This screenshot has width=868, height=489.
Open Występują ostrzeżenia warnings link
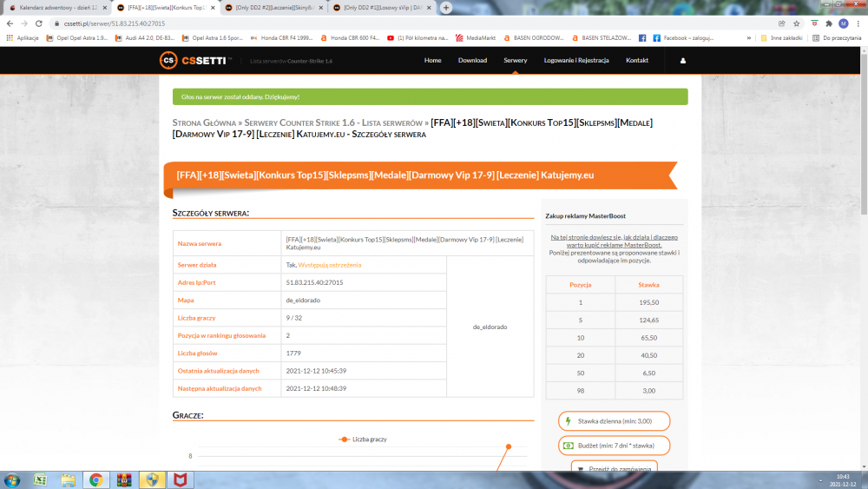tap(329, 265)
